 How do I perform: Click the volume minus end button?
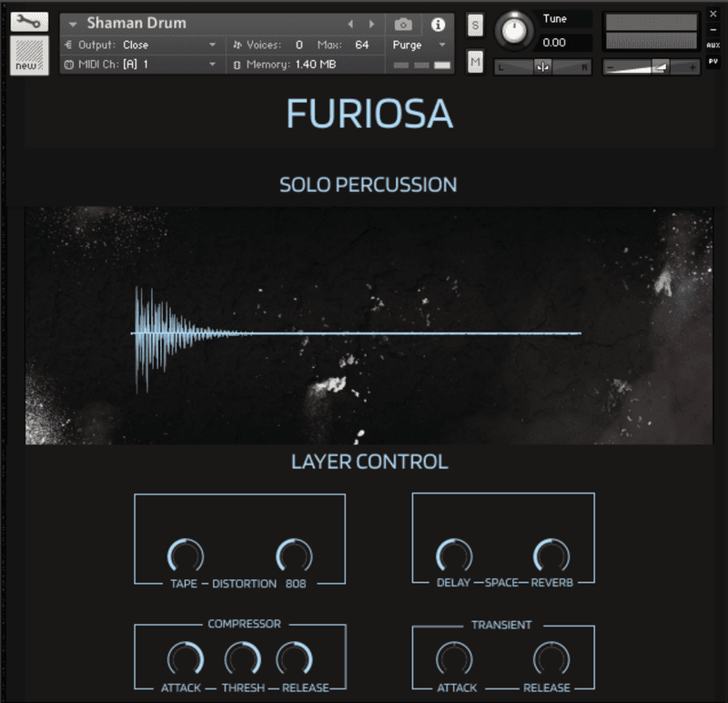tap(611, 67)
